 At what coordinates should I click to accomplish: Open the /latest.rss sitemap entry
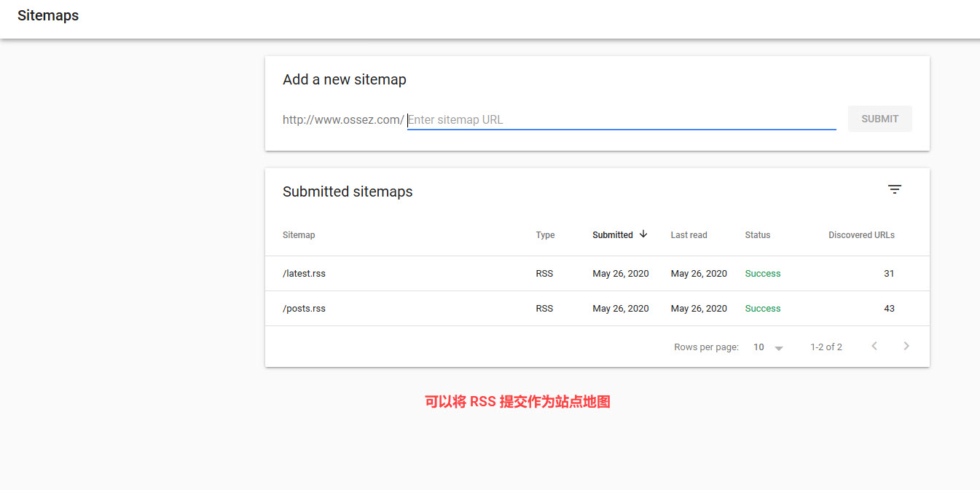click(304, 274)
